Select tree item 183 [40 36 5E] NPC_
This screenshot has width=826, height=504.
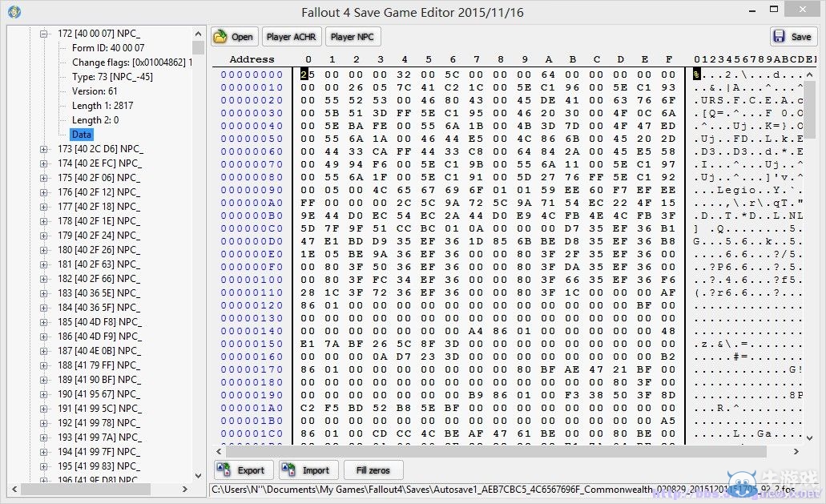tap(99, 293)
